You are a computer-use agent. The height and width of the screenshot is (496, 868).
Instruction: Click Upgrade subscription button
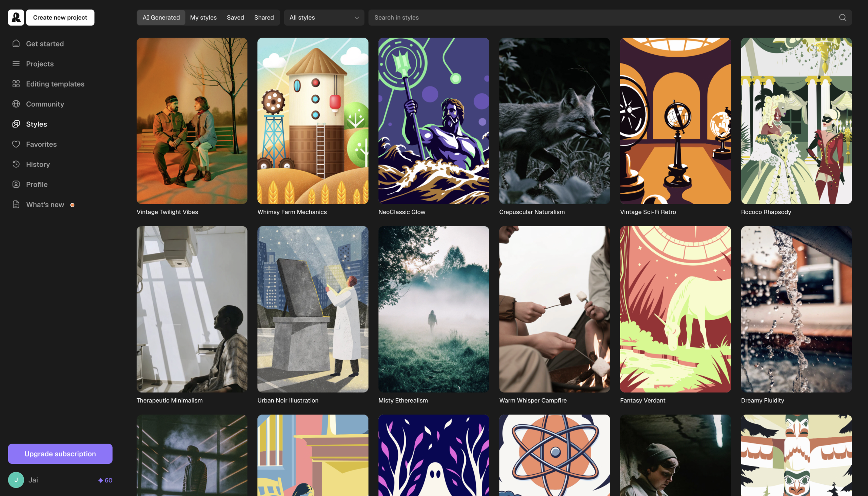point(60,454)
